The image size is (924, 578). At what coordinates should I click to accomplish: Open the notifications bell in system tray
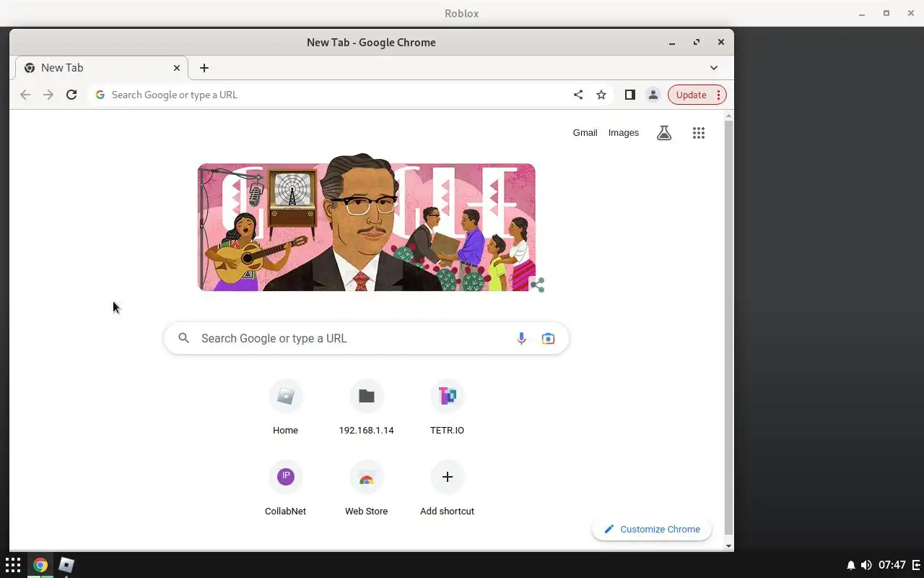(x=851, y=565)
